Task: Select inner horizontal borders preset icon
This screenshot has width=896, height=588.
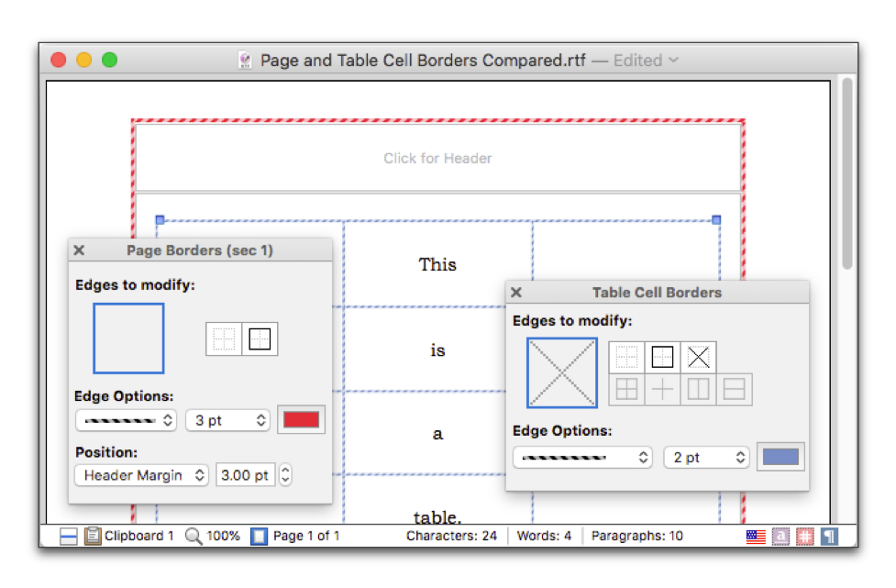Action: 734,390
